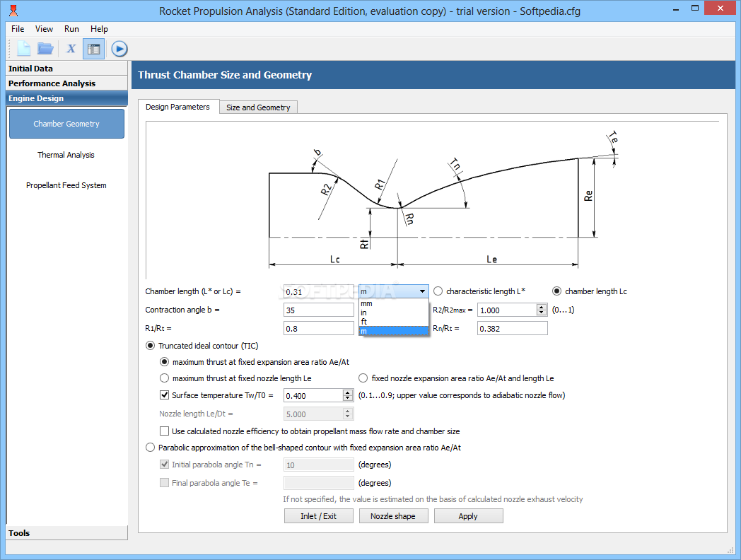Expand the Initial Data section

tap(66, 69)
